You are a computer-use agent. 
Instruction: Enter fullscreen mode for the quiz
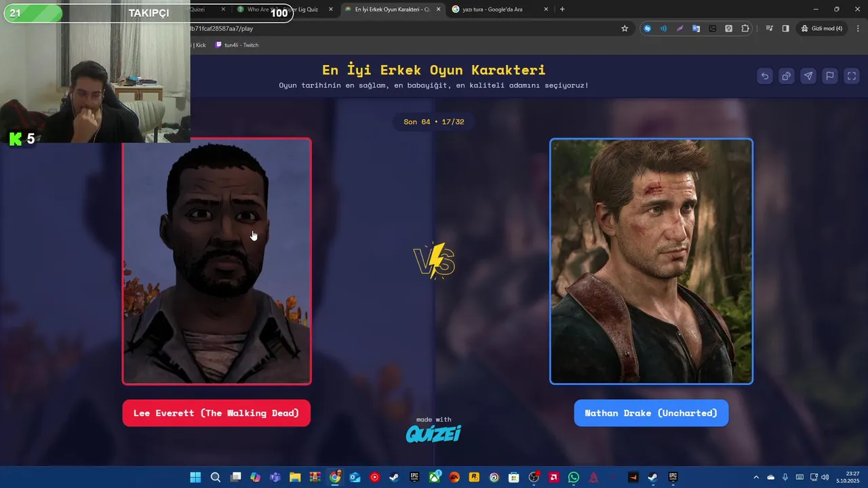point(852,76)
